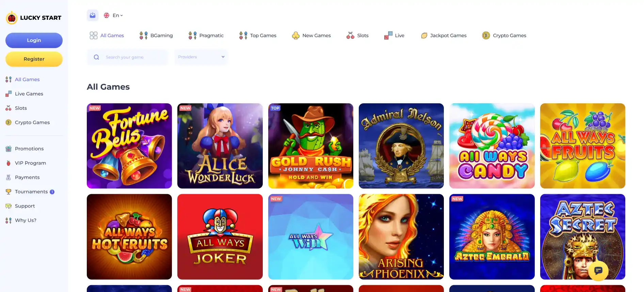The height and width of the screenshot is (292, 644).
Task: Click the cherries Slots icon in top bar
Action: [350, 35]
